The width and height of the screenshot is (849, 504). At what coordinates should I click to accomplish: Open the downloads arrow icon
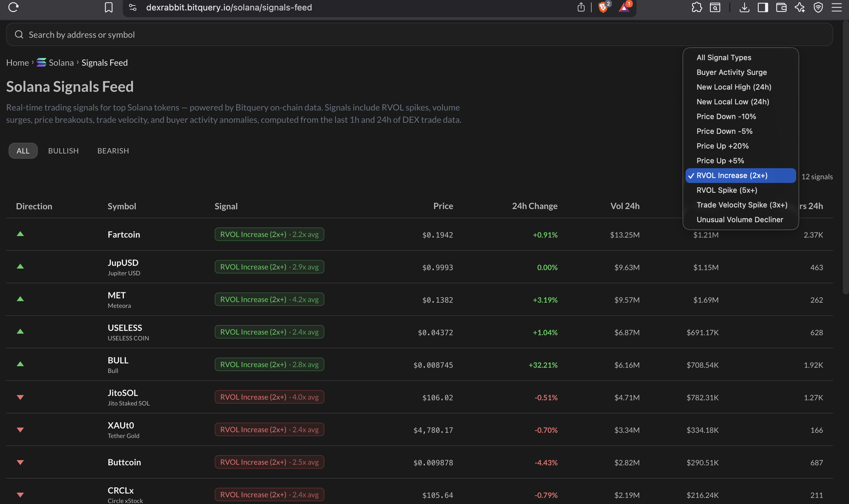(x=744, y=7)
